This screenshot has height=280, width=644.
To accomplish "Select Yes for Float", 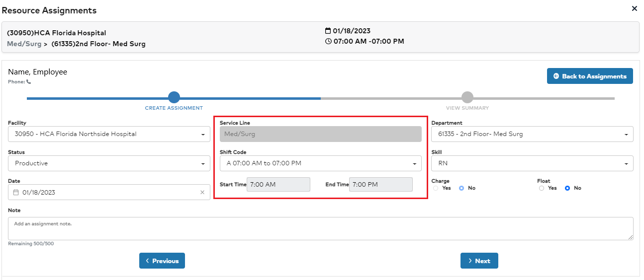I will point(542,188).
